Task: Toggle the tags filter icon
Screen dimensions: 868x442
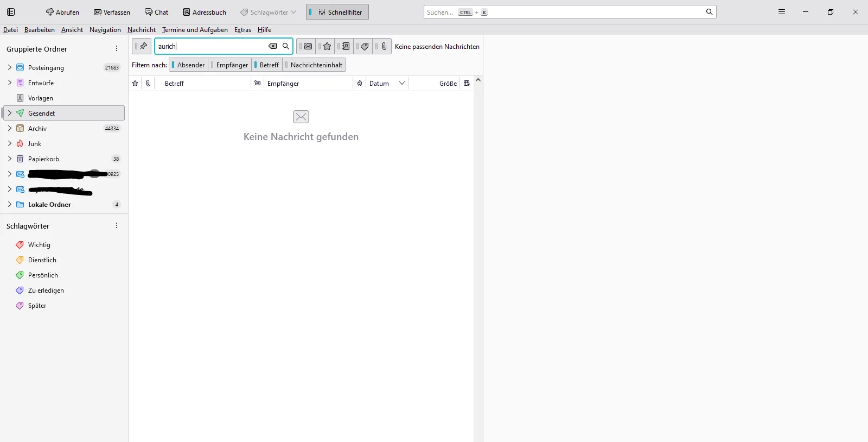Action: (363, 46)
